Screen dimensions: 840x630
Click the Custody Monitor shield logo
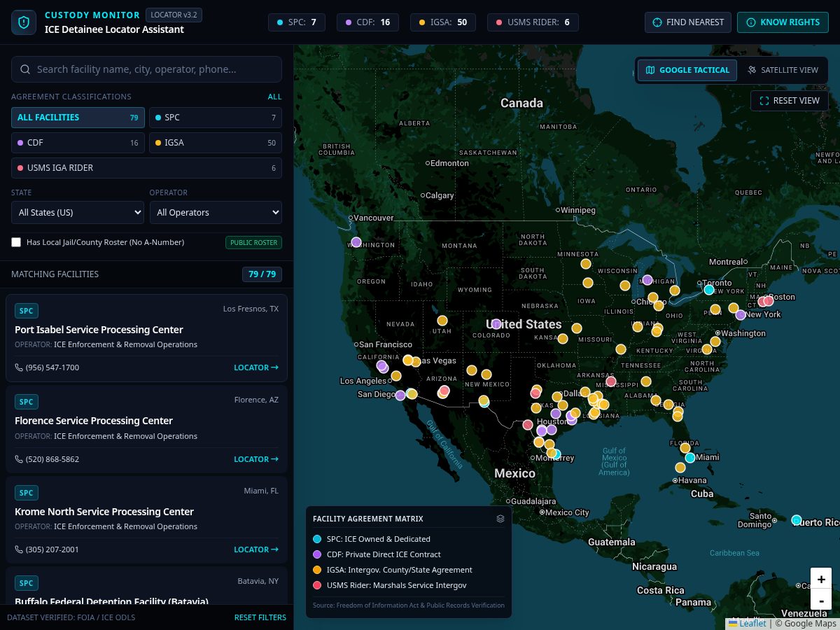coord(24,22)
